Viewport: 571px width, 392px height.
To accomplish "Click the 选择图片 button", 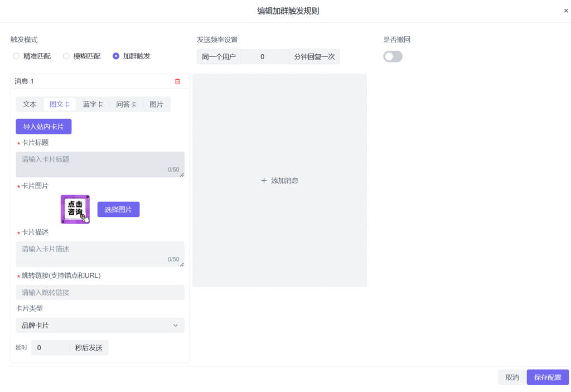I will pos(118,210).
